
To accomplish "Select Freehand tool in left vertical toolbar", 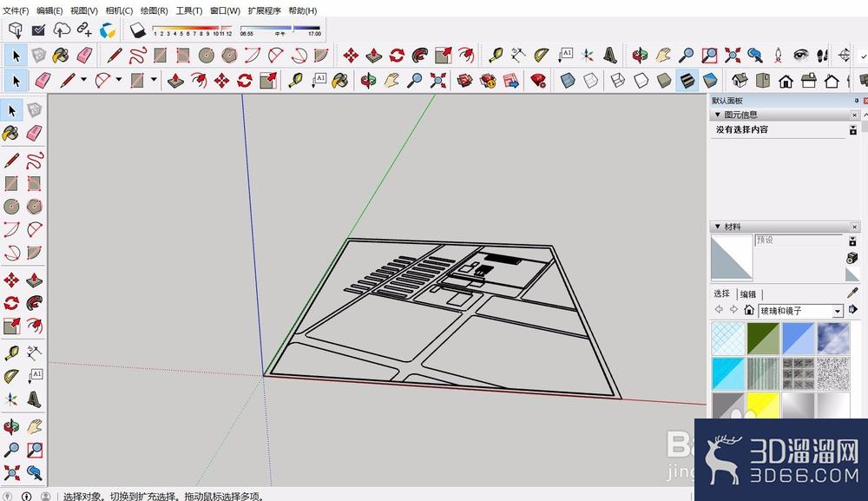I will coord(35,161).
